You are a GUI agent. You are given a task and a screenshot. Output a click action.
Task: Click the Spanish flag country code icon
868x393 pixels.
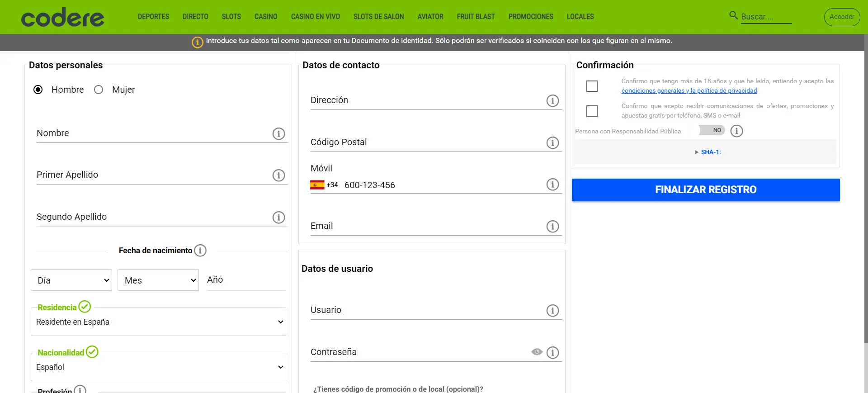tap(317, 185)
